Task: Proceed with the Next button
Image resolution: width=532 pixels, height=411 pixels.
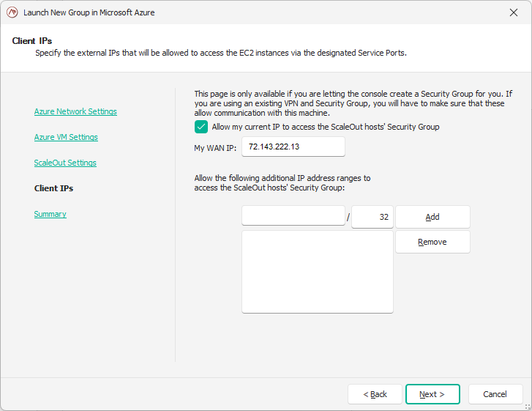Action: tap(432, 394)
